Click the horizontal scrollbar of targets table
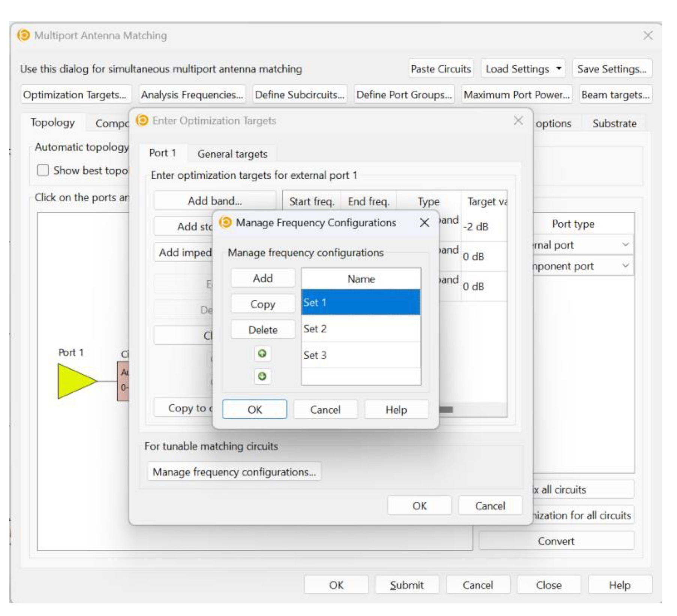This screenshot has height=616, width=677. pyautogui.click(x=446, y=410)
